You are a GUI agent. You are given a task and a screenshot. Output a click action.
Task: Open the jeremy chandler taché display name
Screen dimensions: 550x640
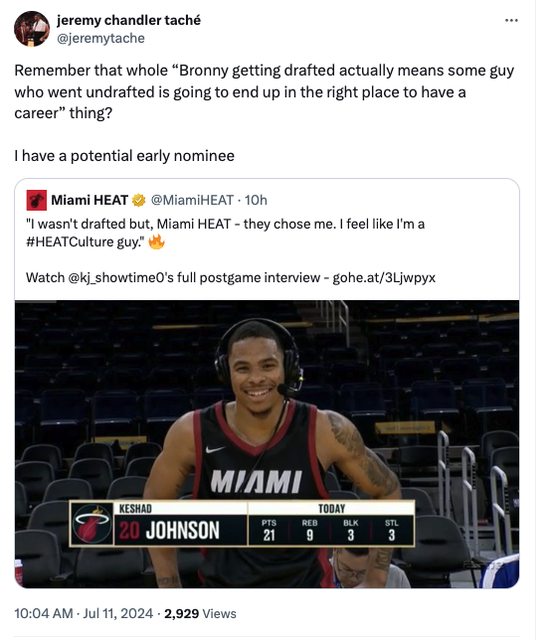point(129,20)
